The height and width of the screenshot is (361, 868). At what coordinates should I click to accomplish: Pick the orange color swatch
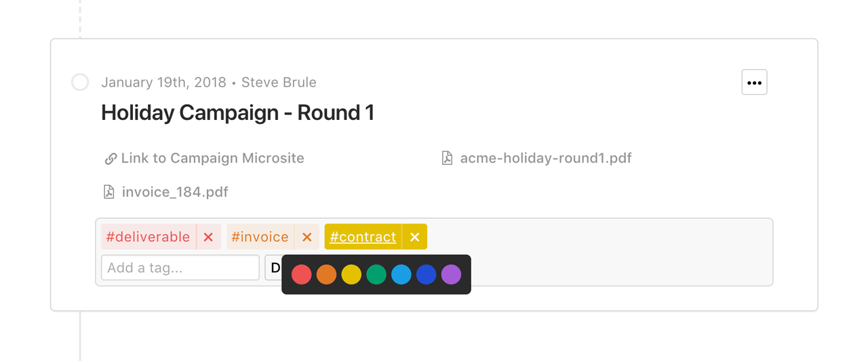tap(326, 274)
